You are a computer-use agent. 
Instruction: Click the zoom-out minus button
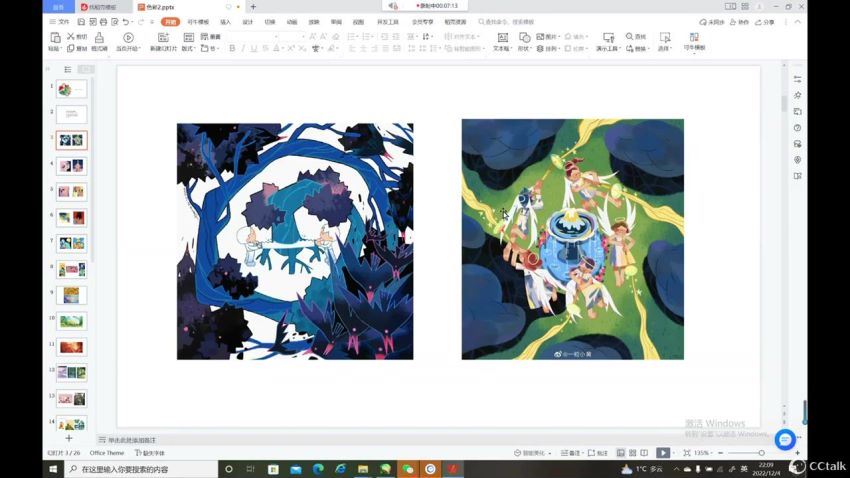[720, 453]
